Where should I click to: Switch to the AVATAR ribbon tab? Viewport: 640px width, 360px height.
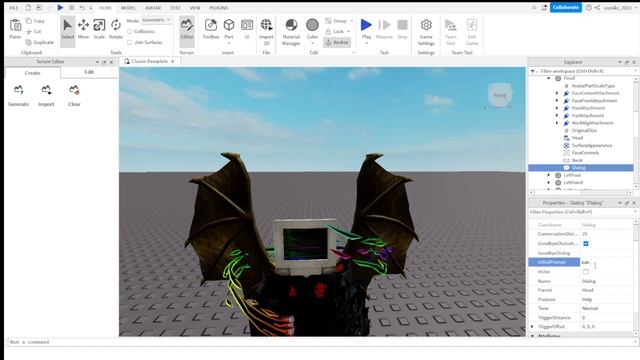153,8
